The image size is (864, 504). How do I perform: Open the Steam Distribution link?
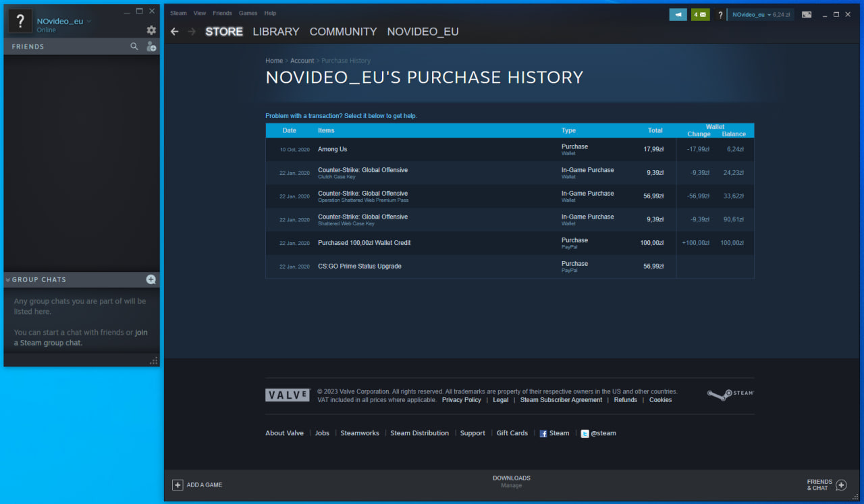pos(419,433)
